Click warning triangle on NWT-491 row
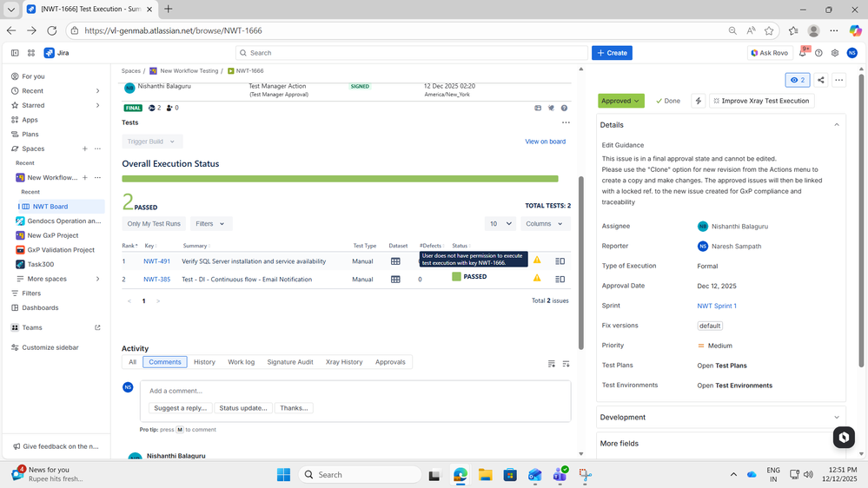This screenshot has height=488, width=868. point(537,260)
